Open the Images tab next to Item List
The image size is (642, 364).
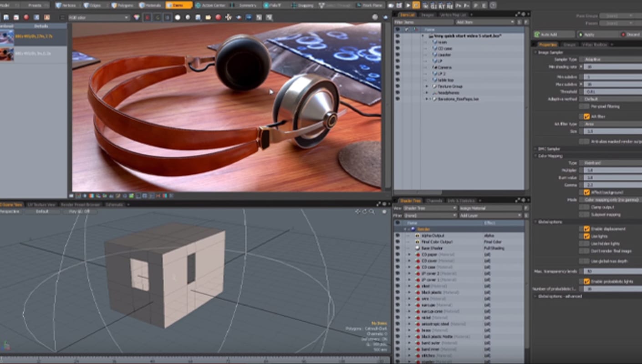pyautogui.click(x=427, y=15)
